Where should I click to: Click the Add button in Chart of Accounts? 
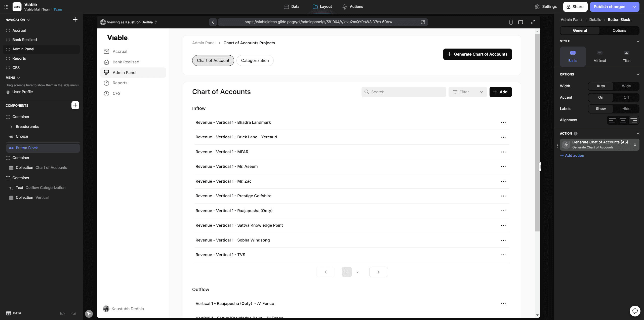coord(500,92)
